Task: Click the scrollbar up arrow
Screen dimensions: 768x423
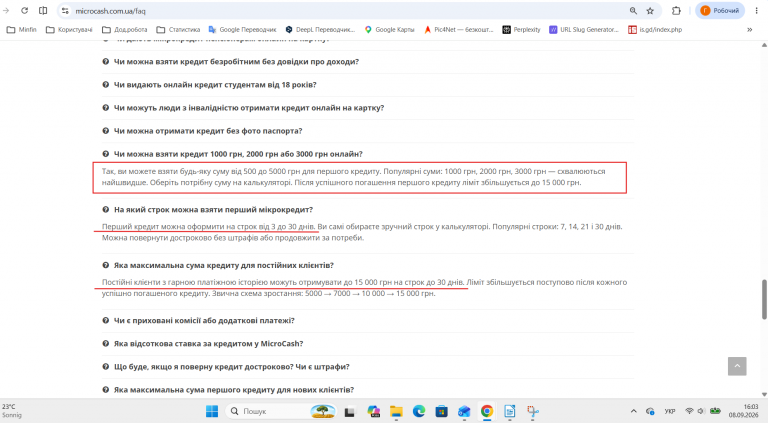Action: 764,45
